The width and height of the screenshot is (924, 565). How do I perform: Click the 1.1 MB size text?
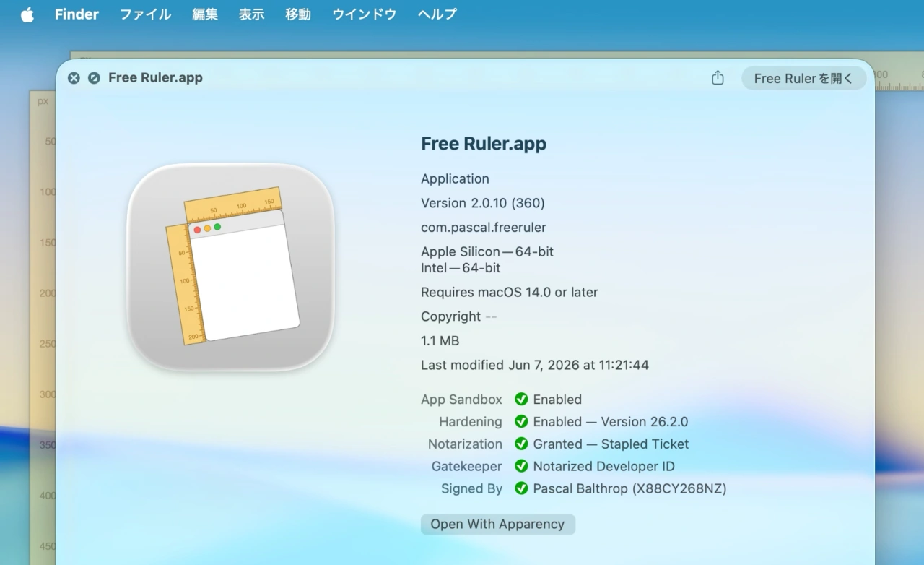[x=440, y=340]
